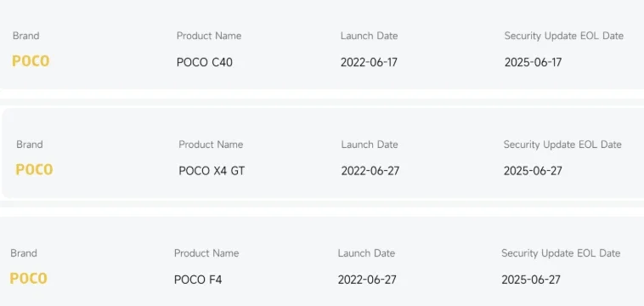Click the Security Update EOL Date label in the X4 GT card
The width and height of the screenshot is (644, 306).
pos(562,144)
